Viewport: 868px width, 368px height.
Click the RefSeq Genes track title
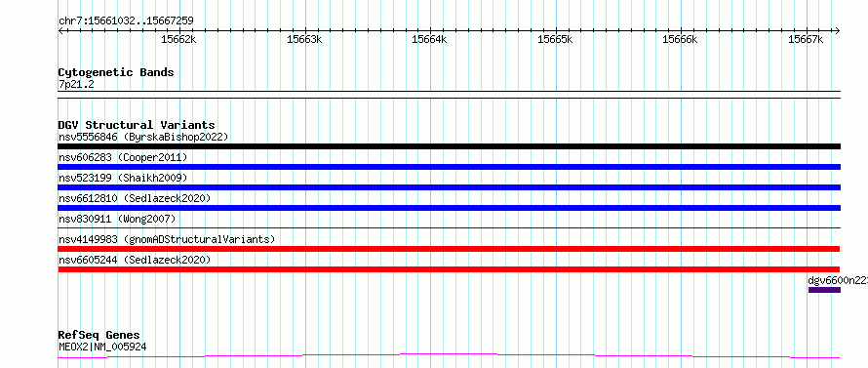click(99, 336)
